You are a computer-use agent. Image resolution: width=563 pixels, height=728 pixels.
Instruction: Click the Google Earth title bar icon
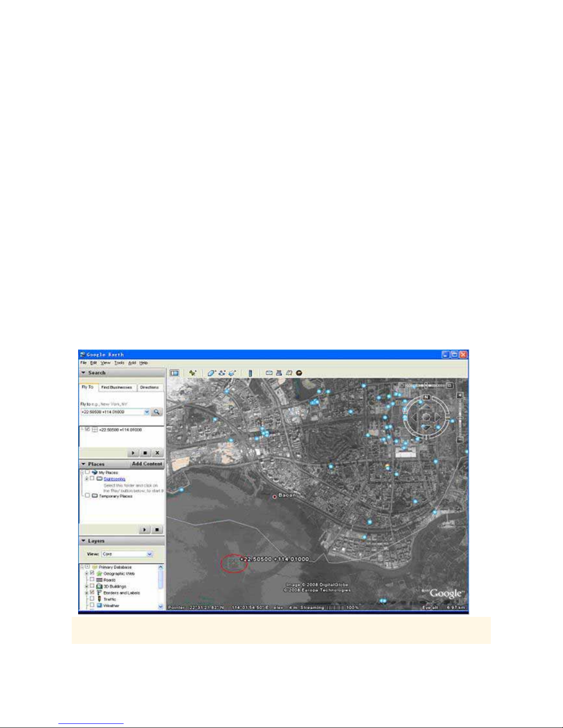coord(83,355)
